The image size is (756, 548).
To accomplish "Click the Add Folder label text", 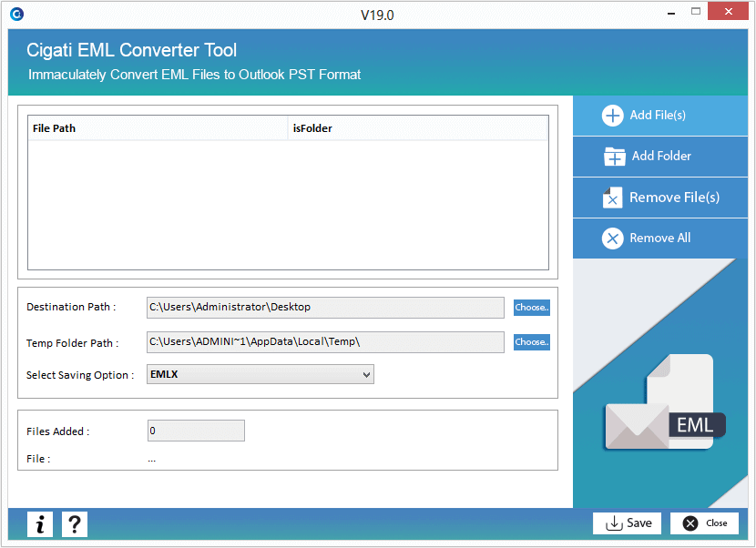I will click(x=661, y=157).
